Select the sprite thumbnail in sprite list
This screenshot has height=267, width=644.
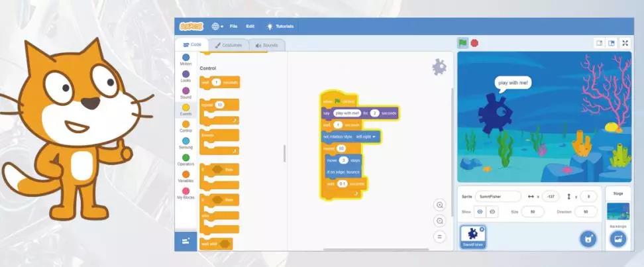point(473,237)
